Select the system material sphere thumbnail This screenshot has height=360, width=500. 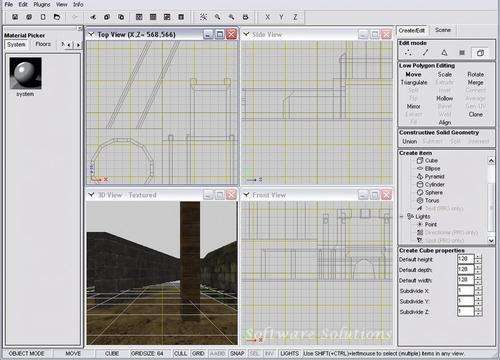pyautogui.click(x=25, y=73)
